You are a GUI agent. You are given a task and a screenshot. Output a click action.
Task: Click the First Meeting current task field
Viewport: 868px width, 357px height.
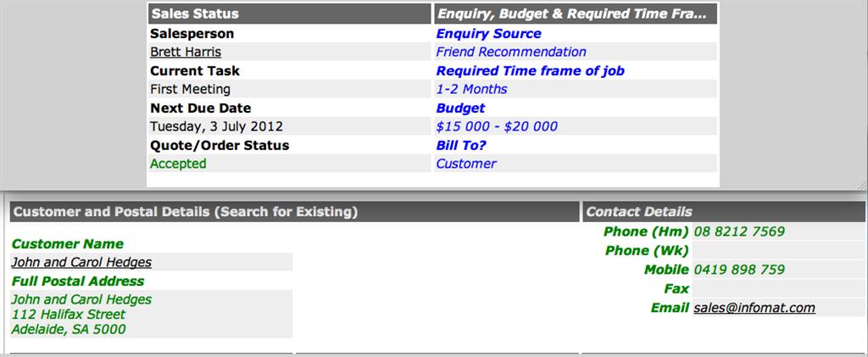pyautogui.click(x=290, y=89)
